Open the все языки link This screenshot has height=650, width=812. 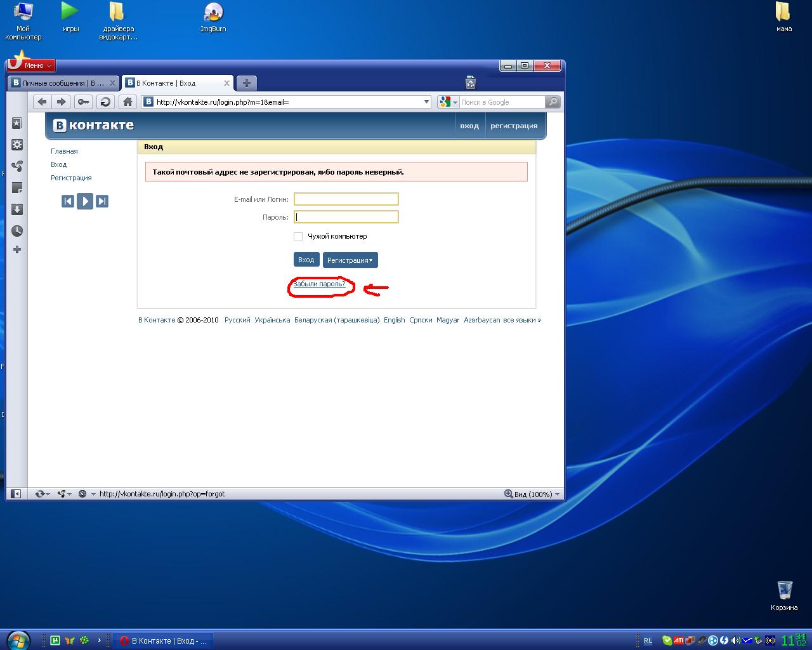(522, 320)
